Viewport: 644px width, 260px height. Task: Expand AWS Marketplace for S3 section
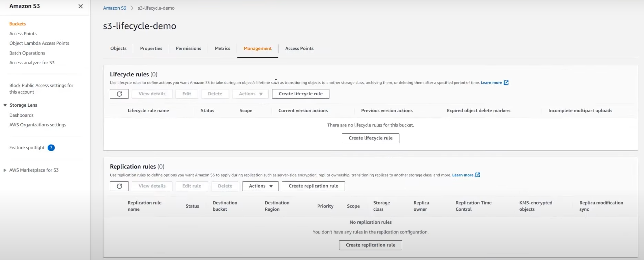tap(5, 170)
